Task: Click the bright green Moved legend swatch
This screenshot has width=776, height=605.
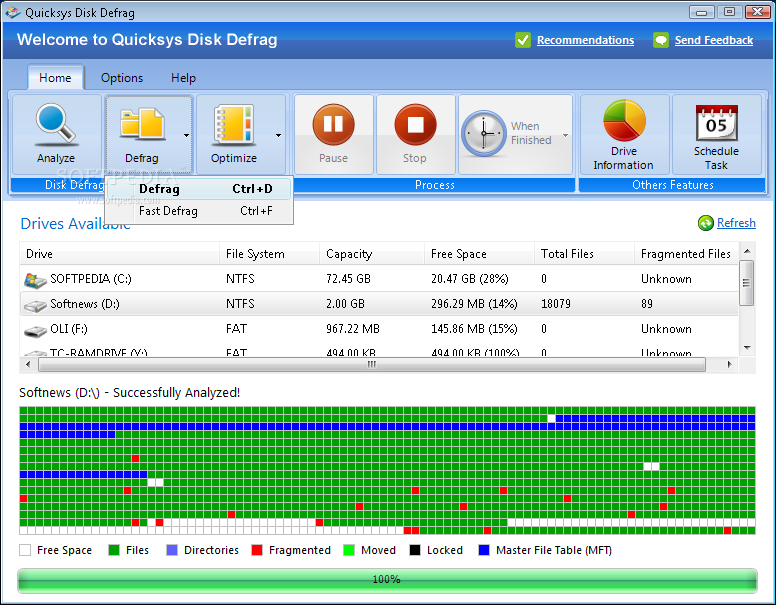Action: [349, 550]
